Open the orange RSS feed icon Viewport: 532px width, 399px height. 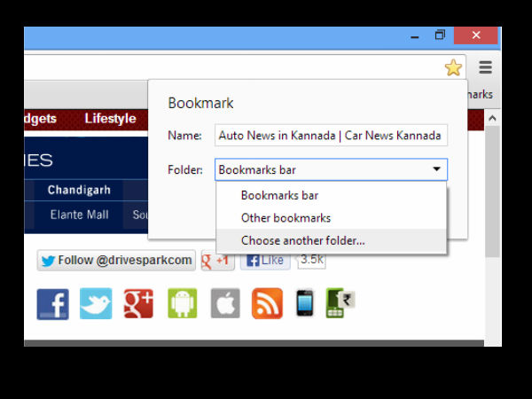click(x=267, y=303)
